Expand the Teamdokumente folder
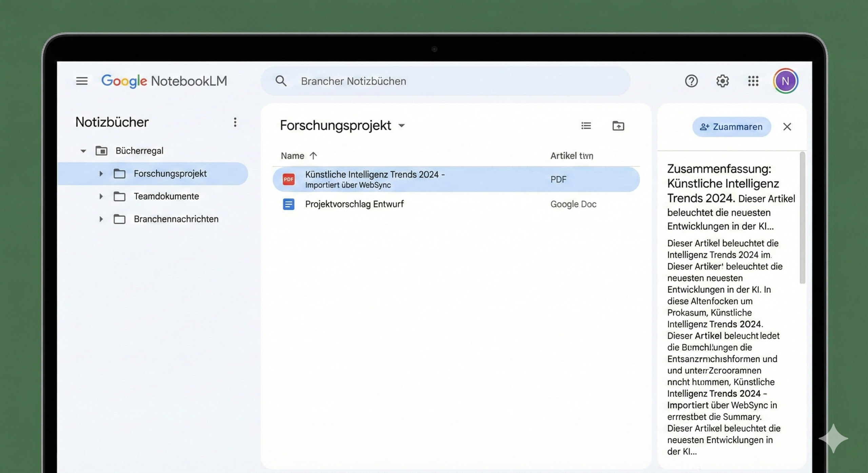This screenshot has width=868, height=473. 101,196
